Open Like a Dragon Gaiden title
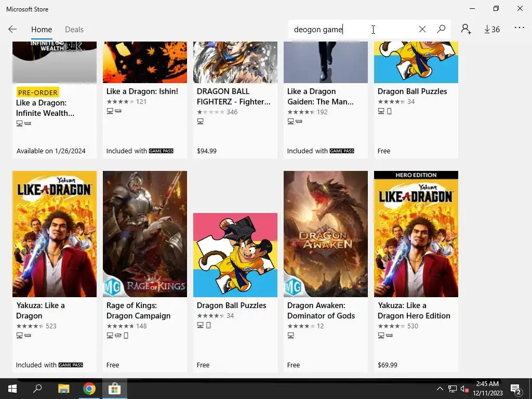Screen dimensions: 532x399 pos(320,96)
